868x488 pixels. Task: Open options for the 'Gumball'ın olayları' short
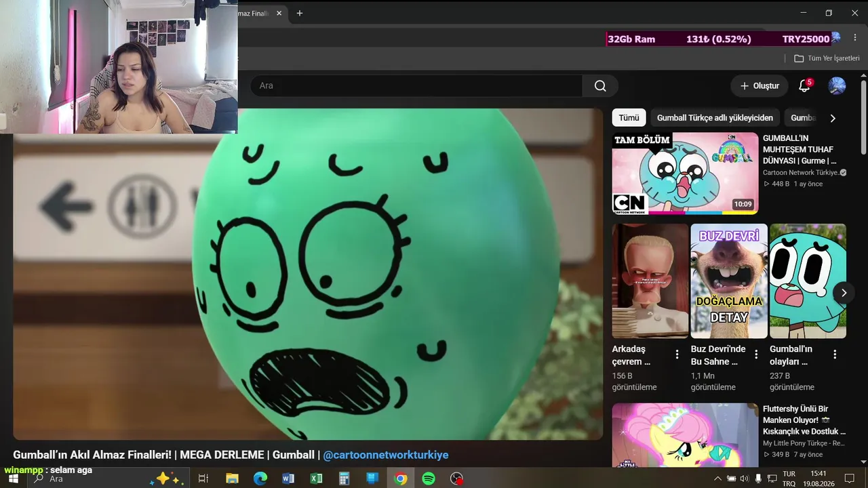pyautogui.click(x=835, y=354)
